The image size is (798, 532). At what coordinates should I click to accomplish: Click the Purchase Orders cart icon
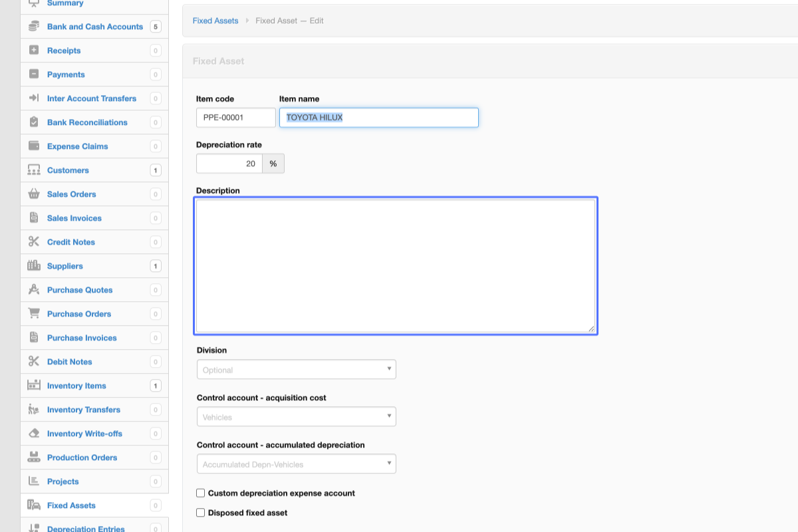pyautogui.click(x=34, y=314)
